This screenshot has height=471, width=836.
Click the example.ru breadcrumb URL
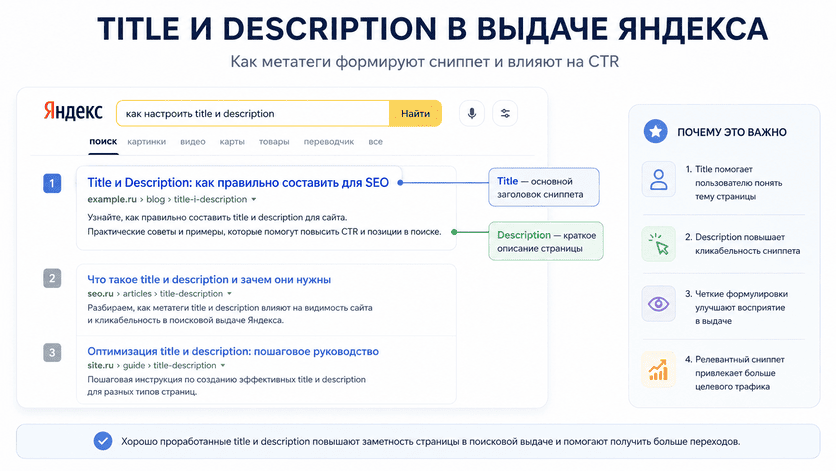coord(167,199)
